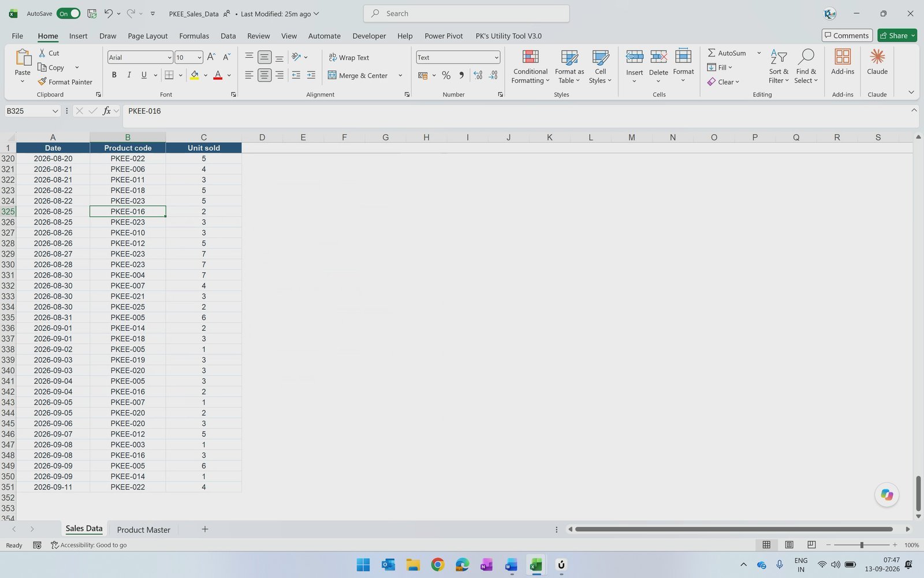Open the Data ribbon tab
The height and width of the screenshot is (578, 924).
tap(228, 36)
